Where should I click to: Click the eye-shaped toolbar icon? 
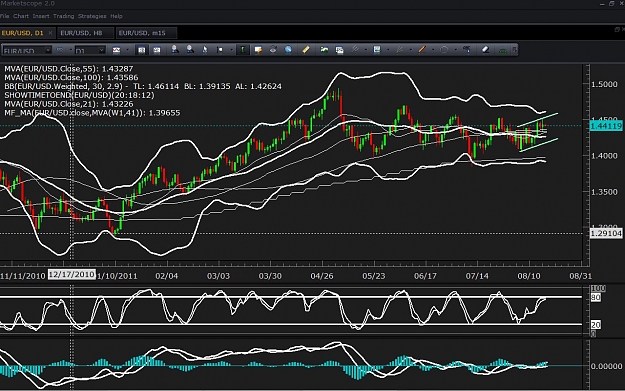tap(273, 50)
